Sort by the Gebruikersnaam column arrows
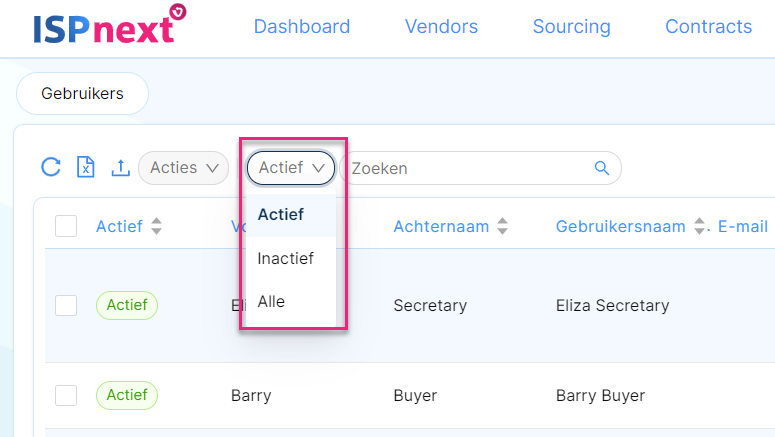The width and height of the screenshot is (775, 437). pyautogui.click(x=699, y=226)
